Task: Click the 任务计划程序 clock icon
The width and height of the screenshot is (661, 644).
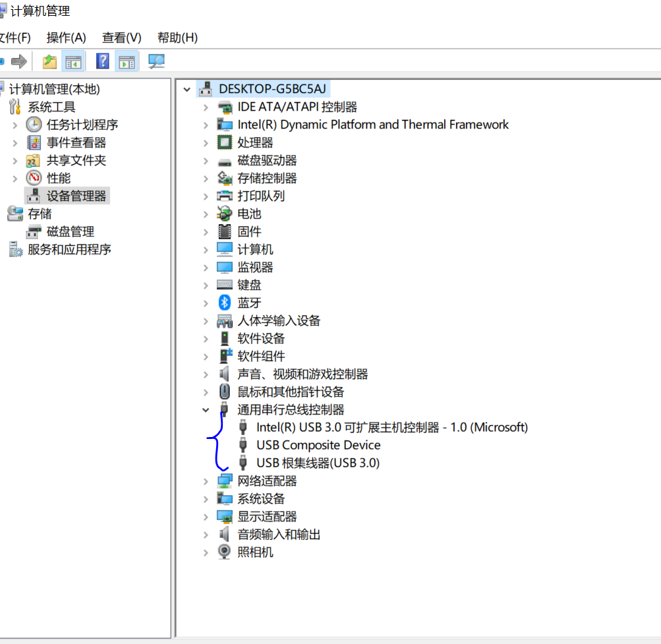Action: pyautogui.click(x=34, y=125)
